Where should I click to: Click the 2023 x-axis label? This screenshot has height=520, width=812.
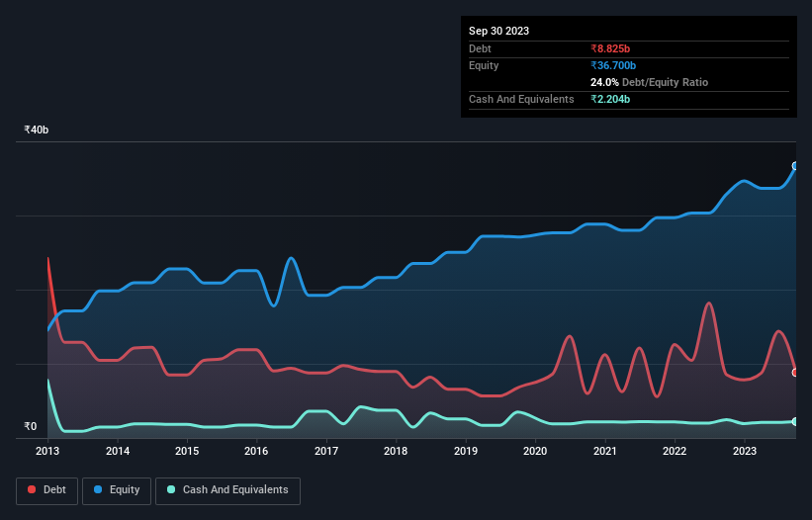click(745, 451)
